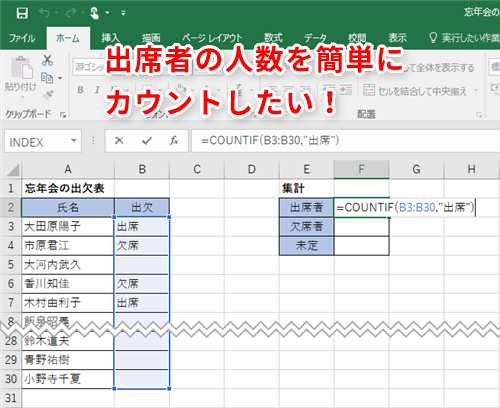Viewport: 500px width, 408px height.
Task: Click the Redo arrow icon
Action: coord(71,13)
